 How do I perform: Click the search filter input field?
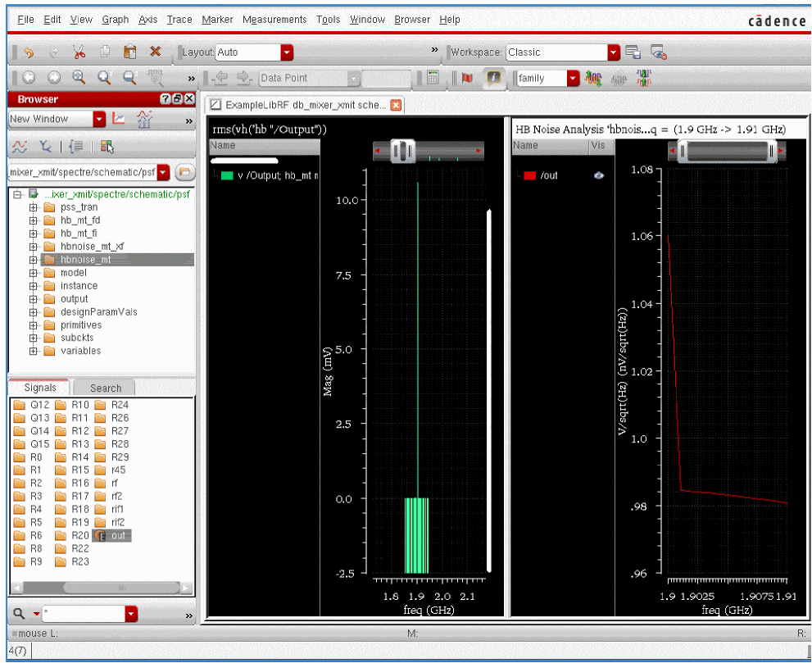coord(84,615)
